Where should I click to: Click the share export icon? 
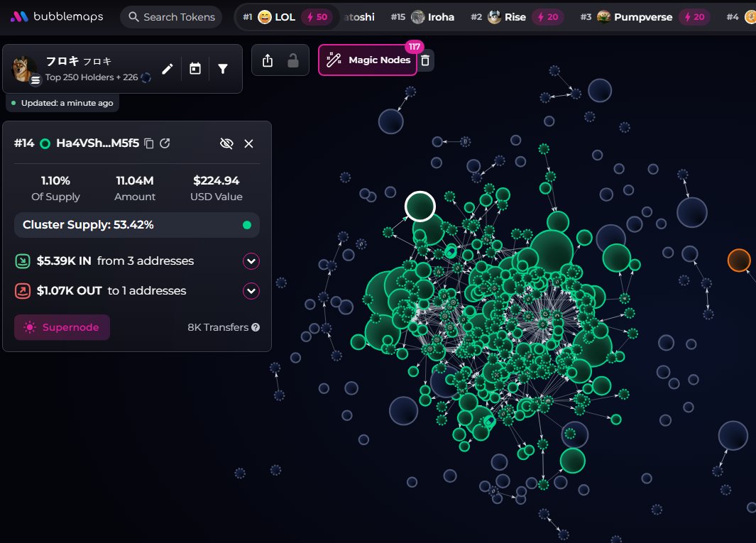[x=268, y=61]
